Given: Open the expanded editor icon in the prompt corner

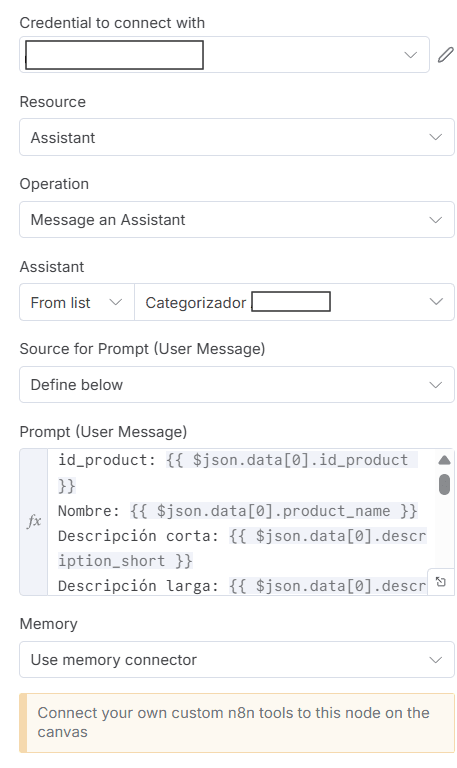Looking at the screenshot, I should (x=441, y=582).
